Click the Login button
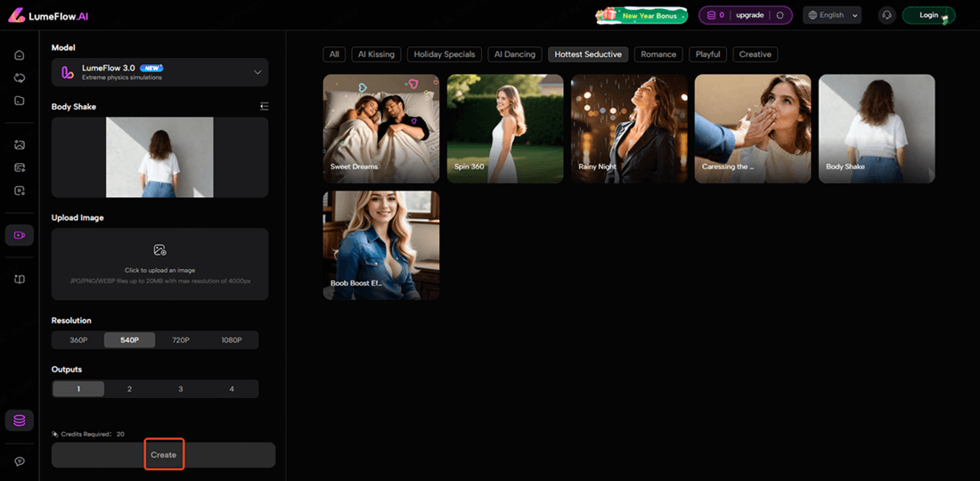980x481 pixels. coord(928,15)
